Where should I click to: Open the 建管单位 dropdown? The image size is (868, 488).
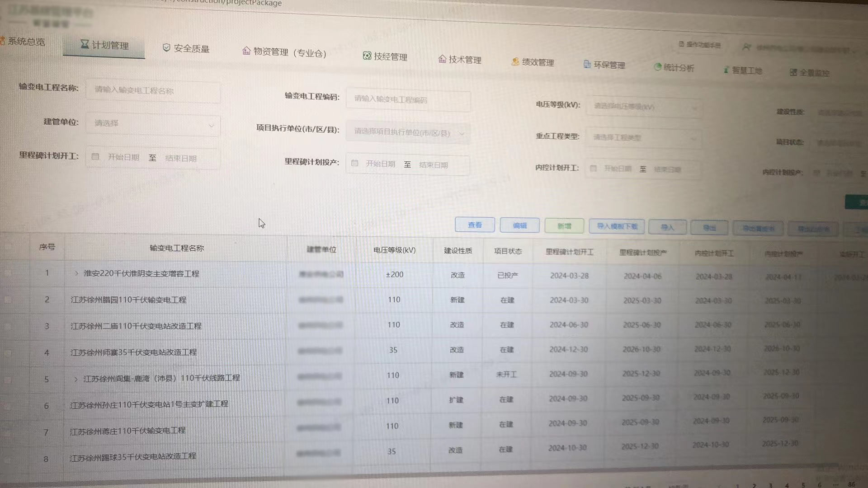click(153, 124)
